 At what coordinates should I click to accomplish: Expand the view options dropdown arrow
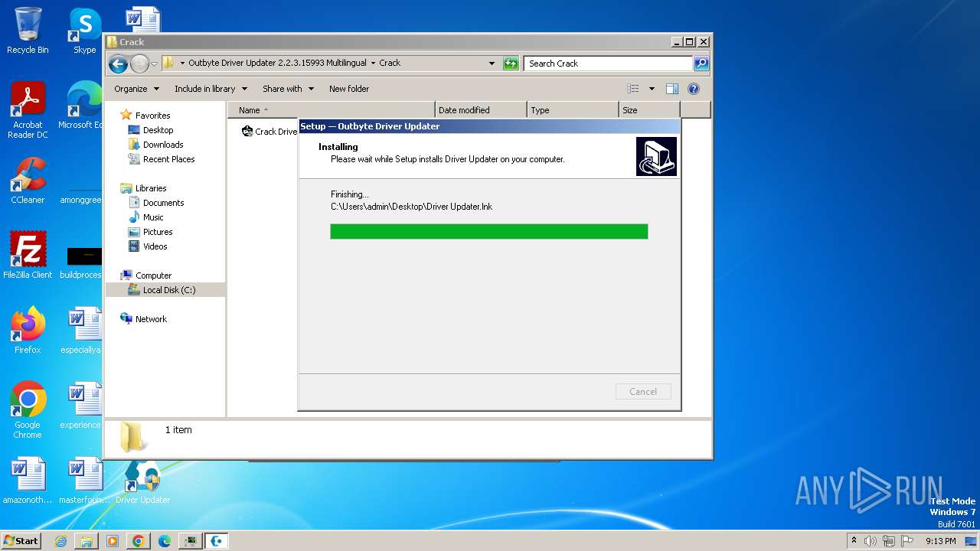[652, 89]
